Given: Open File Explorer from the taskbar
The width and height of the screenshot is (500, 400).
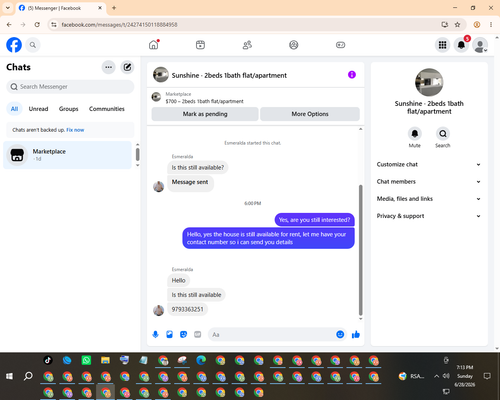Looking at the screenshot, I should click(x=105, y=360).
